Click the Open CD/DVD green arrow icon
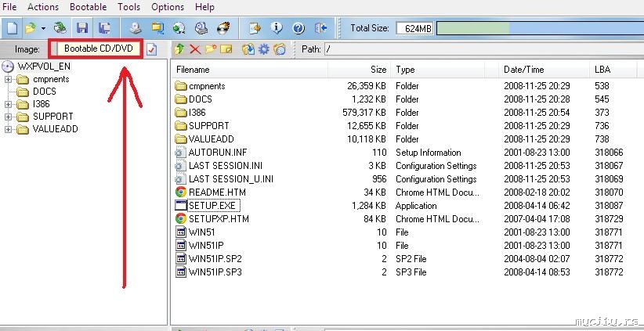 (x=60, y=28)
